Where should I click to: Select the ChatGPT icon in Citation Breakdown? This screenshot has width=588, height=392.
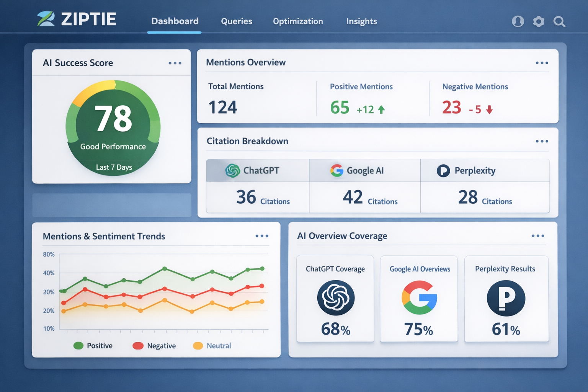point(233,170)
